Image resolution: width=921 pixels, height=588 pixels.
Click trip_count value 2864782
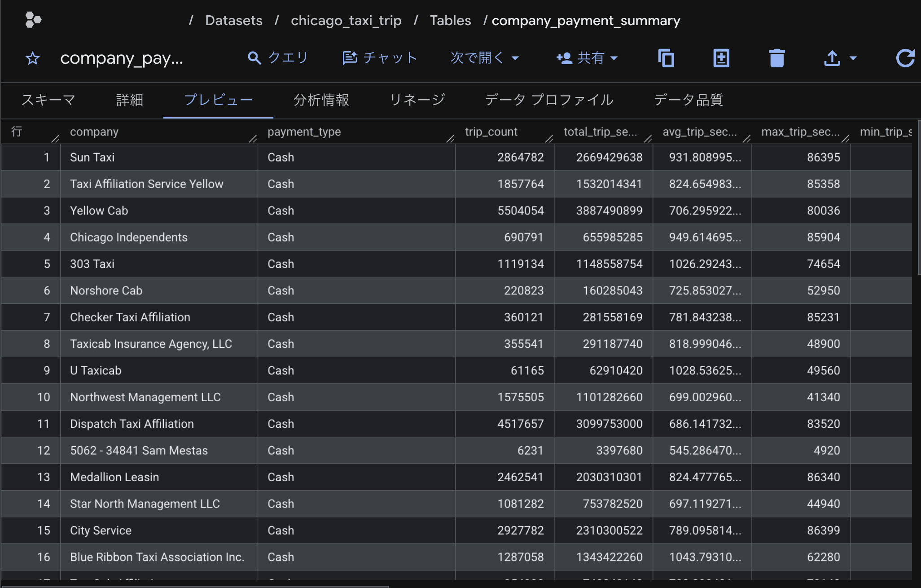coord(520,157)
